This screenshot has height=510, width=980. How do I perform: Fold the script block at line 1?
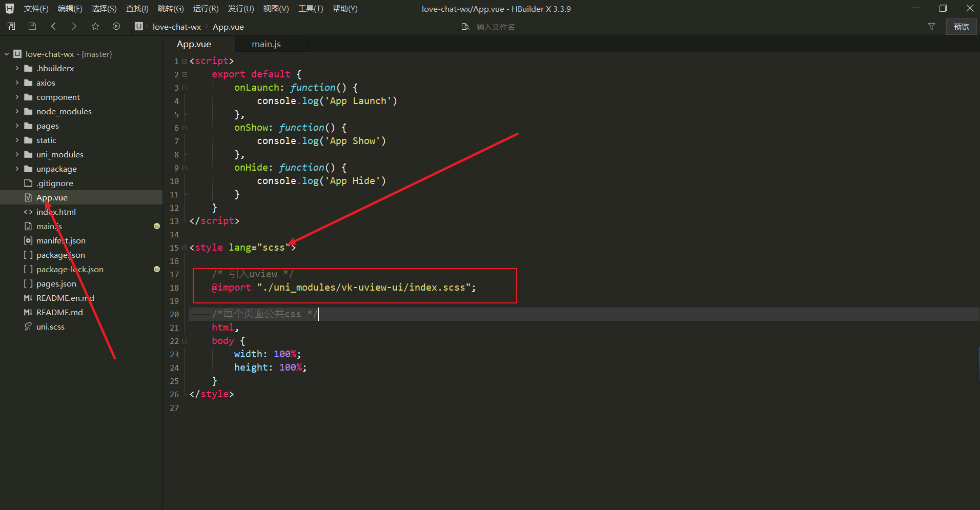(x=185, y=61)
